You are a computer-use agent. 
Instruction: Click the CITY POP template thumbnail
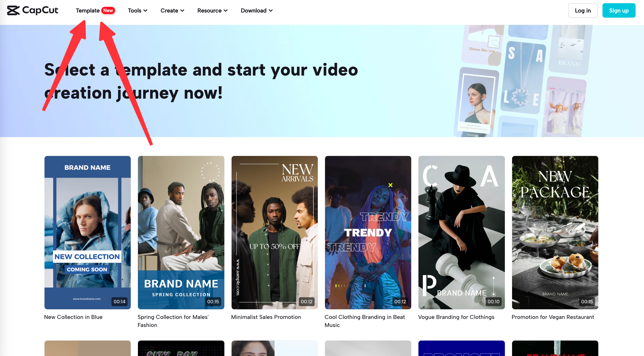point(181,348)
